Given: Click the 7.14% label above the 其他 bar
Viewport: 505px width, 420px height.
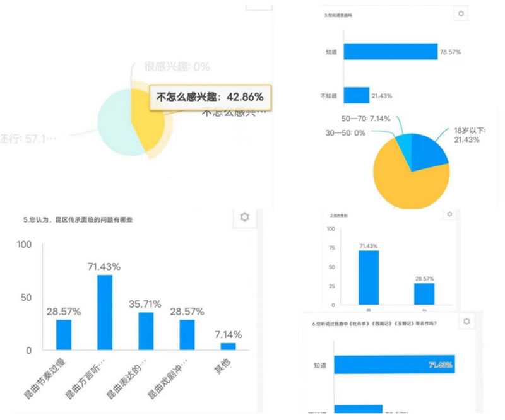Looking at the screenshot, I should click(228, 335).
